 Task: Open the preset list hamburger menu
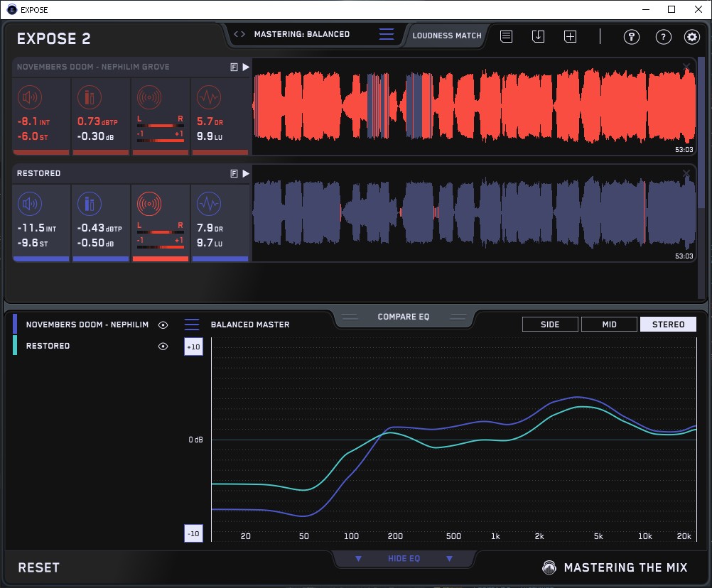(x=387, y=34)
